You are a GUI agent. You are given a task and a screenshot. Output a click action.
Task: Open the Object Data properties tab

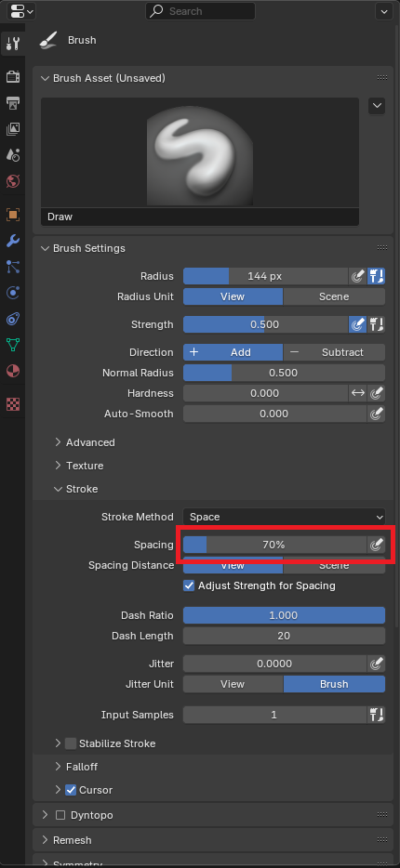tap(13, 345)
